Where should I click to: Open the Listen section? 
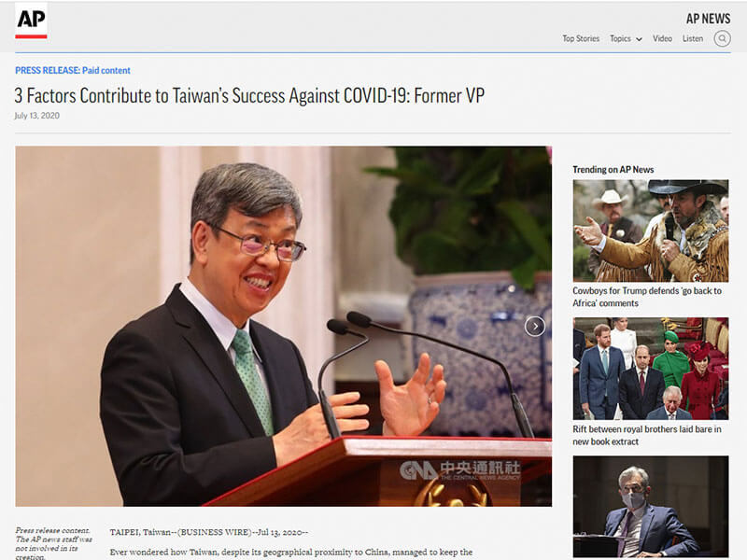tap(692, 39)
